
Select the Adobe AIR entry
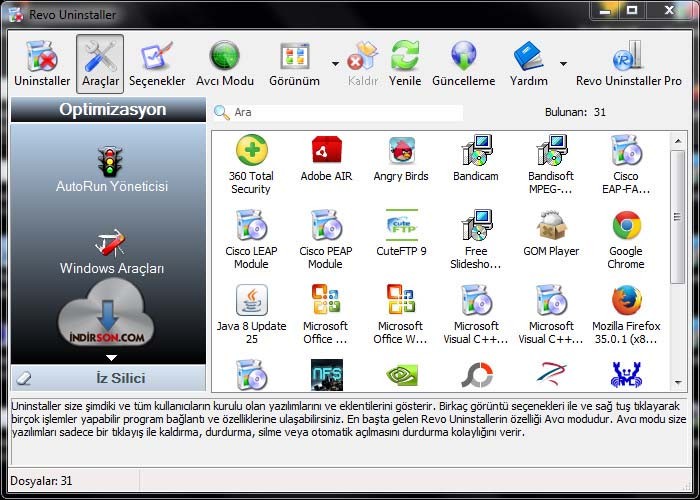point(326,158)
